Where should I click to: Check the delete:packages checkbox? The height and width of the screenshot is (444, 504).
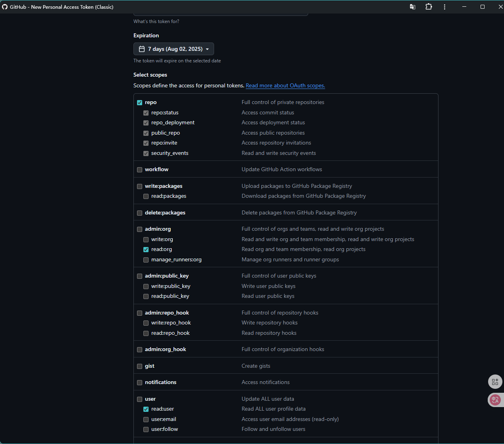(x=140, y=213)
